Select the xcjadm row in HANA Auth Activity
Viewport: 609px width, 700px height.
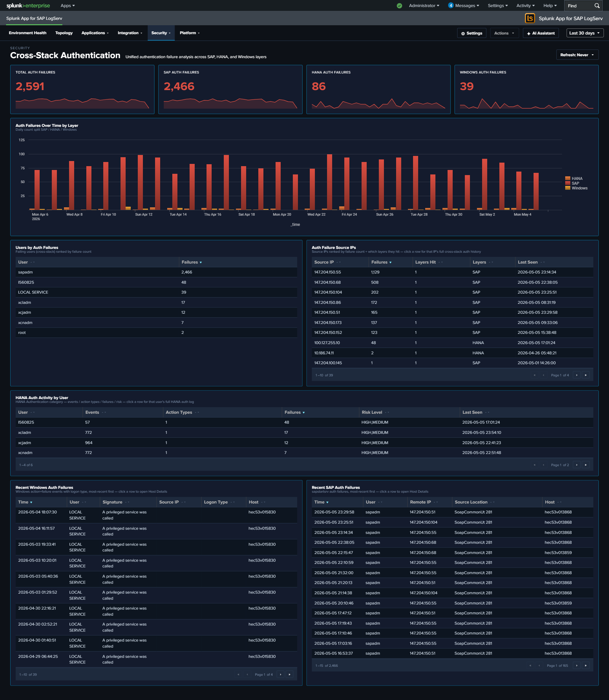304,442
